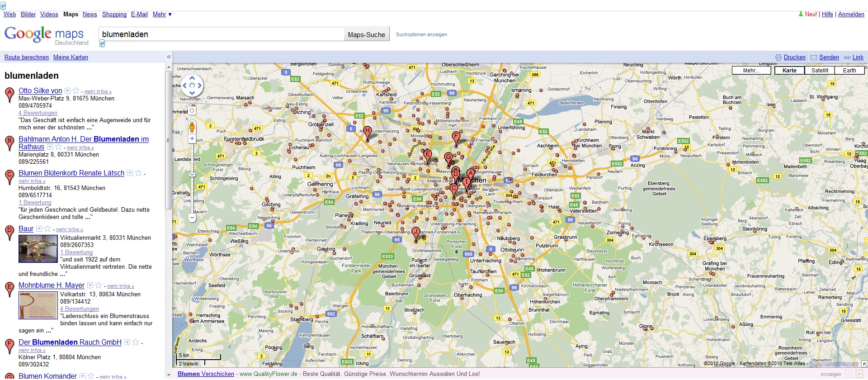Click red pin B beside Bahlmann Anton
Viewport: 868px width, 380px height.
[x=9, y=143]
